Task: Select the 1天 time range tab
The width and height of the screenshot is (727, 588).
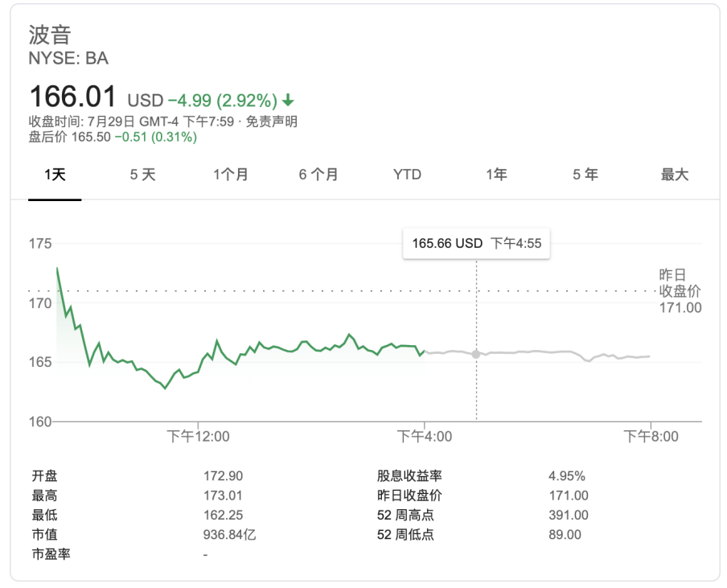Action: pyautogui.click(x=55, y=175)
